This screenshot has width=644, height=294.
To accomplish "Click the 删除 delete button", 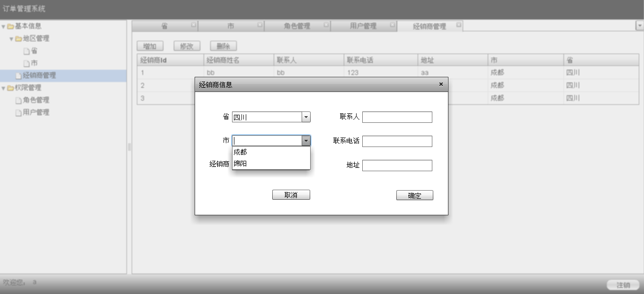I will click(224, 46).
